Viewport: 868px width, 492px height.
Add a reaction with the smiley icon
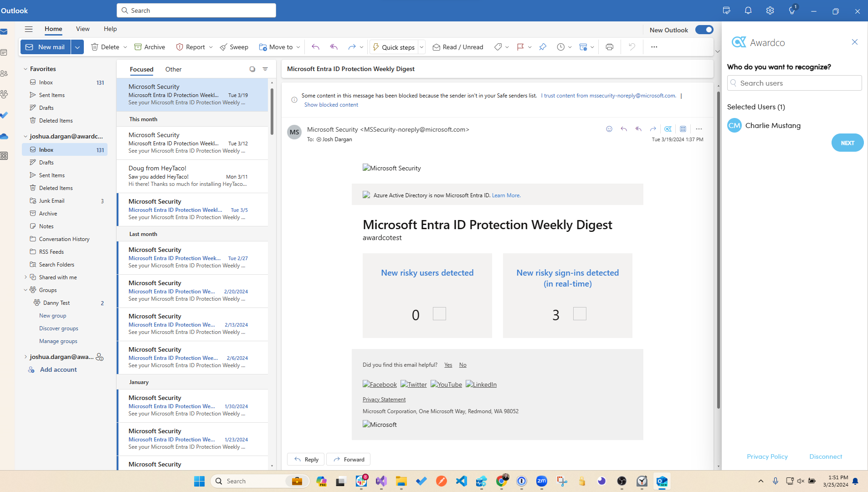pos(609,129)
